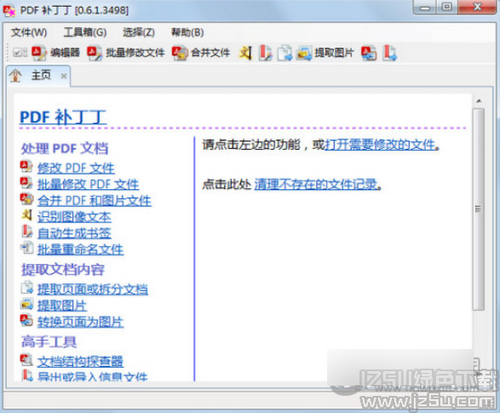Image resolution: width=500 pixels, height=413 pixels.
Task: Open the 修改 PDF 文件 link
Action: point(76,168)
